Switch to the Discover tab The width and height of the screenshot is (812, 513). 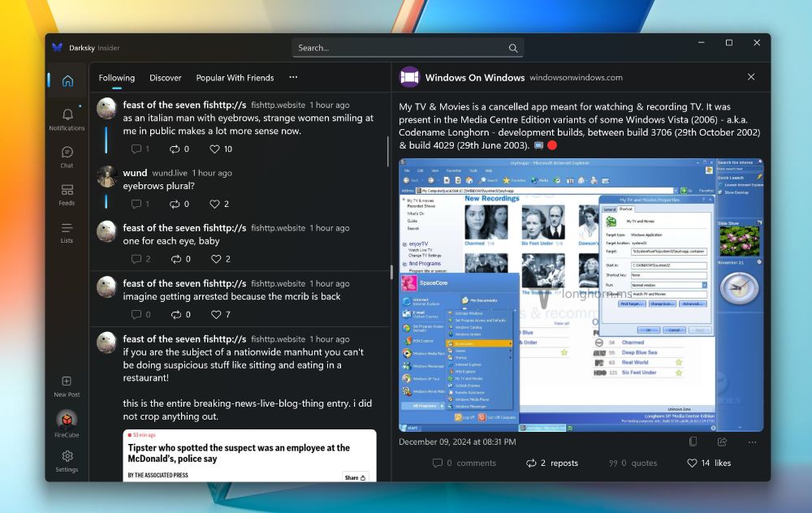165,78
